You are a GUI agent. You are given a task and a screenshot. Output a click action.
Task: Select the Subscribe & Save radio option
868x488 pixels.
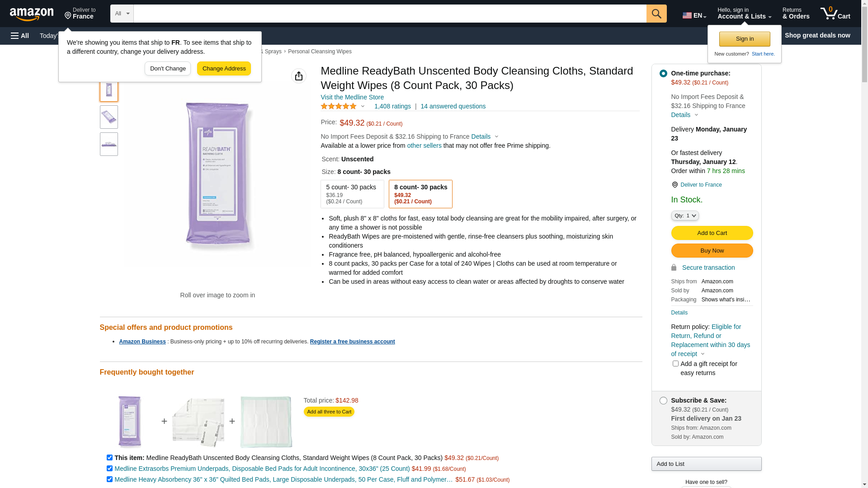pos(663,401)
